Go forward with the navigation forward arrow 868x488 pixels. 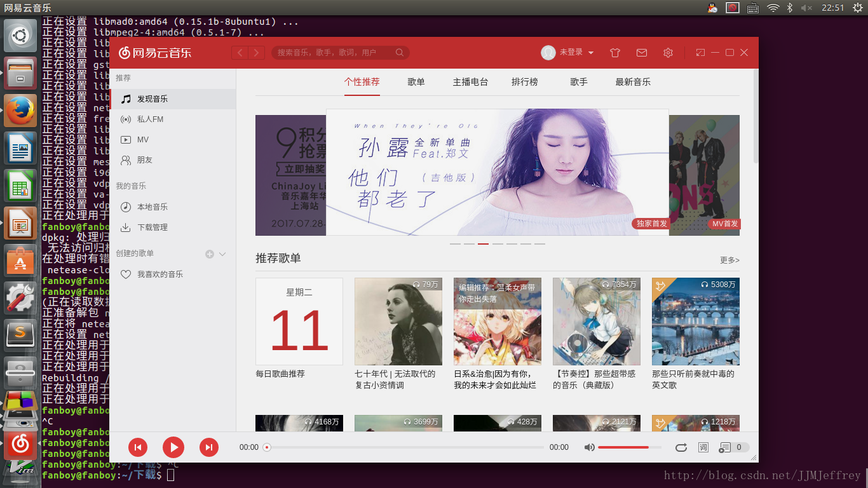tap(257, 53)
